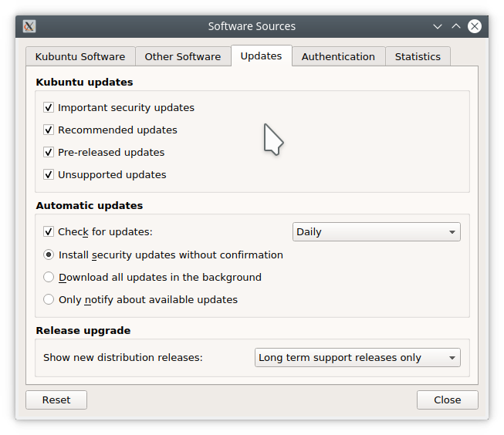The image size is (504, 435).
Task: Maximize the Software Sources window
Action: click(456, 26)
